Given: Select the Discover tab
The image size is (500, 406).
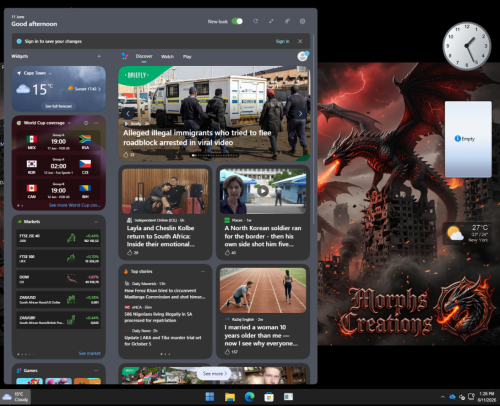Looking at the screenshot, I should (x=144, y=56).
